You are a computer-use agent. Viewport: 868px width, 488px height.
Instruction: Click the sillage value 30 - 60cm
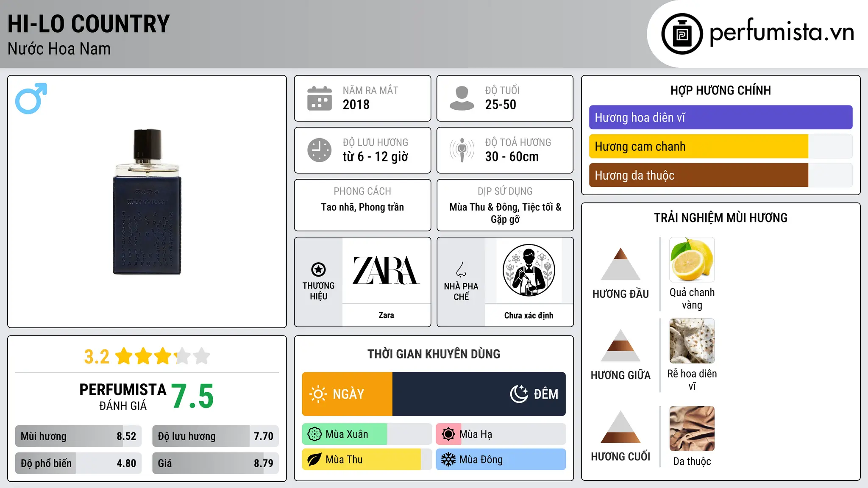[x=512, y=157]
